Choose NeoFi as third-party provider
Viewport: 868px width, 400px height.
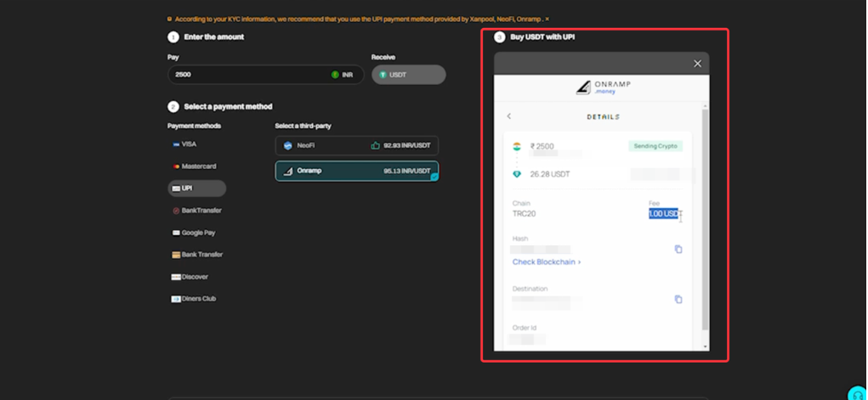coord(356,146)
